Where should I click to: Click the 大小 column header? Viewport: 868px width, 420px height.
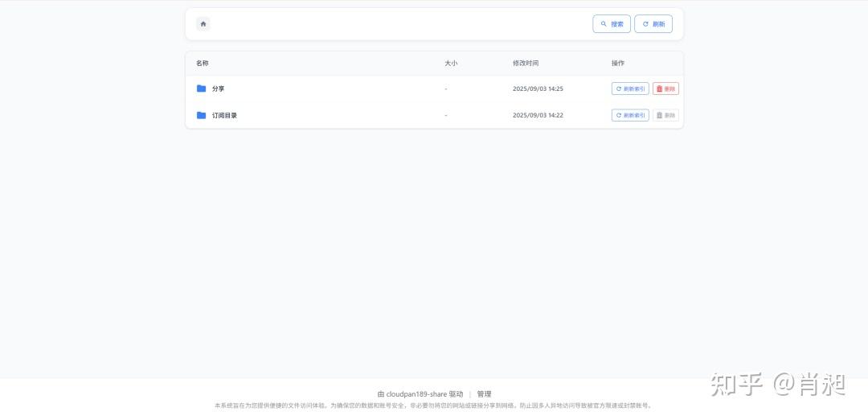click(451, 63)
